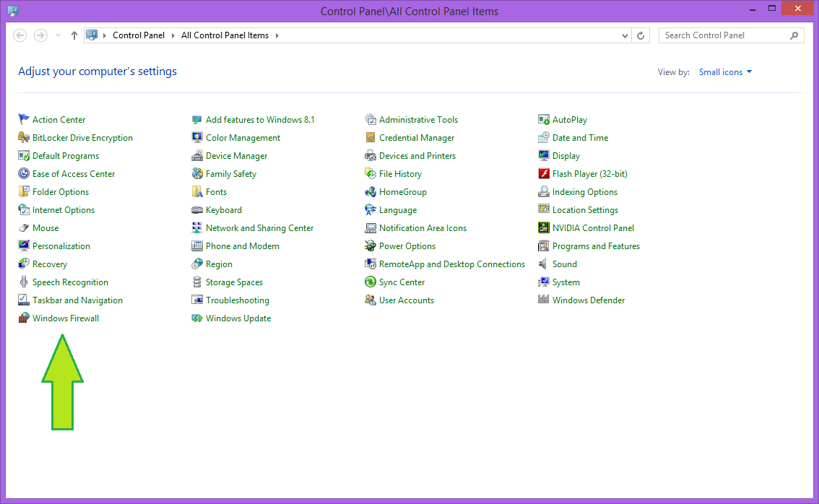The width and height of the screenshot is (819, 504).
Task: Open RemoteApp and Desktop Connections
Action: [452, 264]
